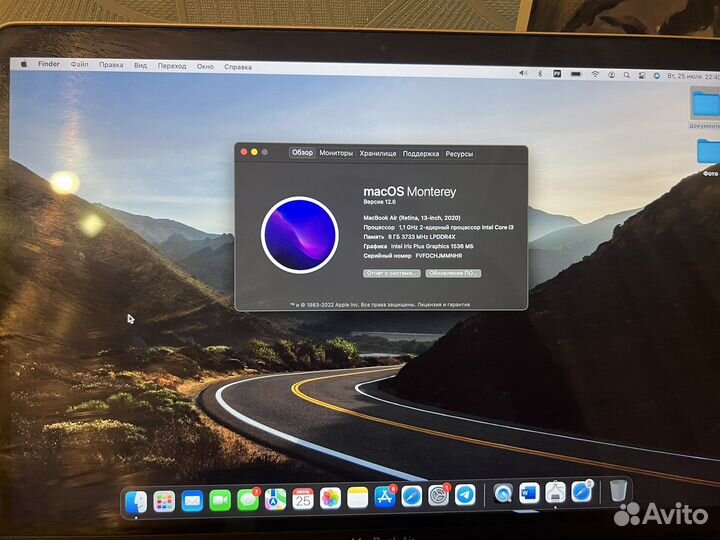Click the volume icon in menu bar
This screenshot has width=720, height=540.
(523, 73)
